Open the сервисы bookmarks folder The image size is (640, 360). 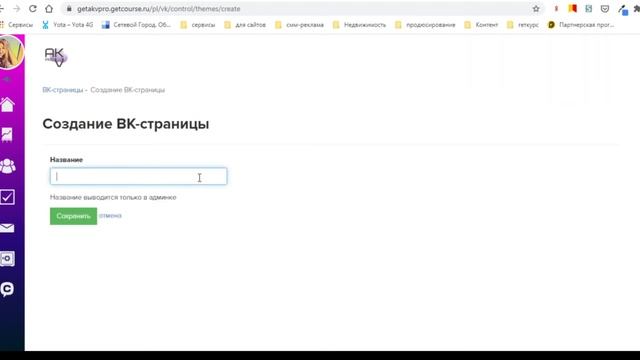pyautogui.click(x=198, y=25)
